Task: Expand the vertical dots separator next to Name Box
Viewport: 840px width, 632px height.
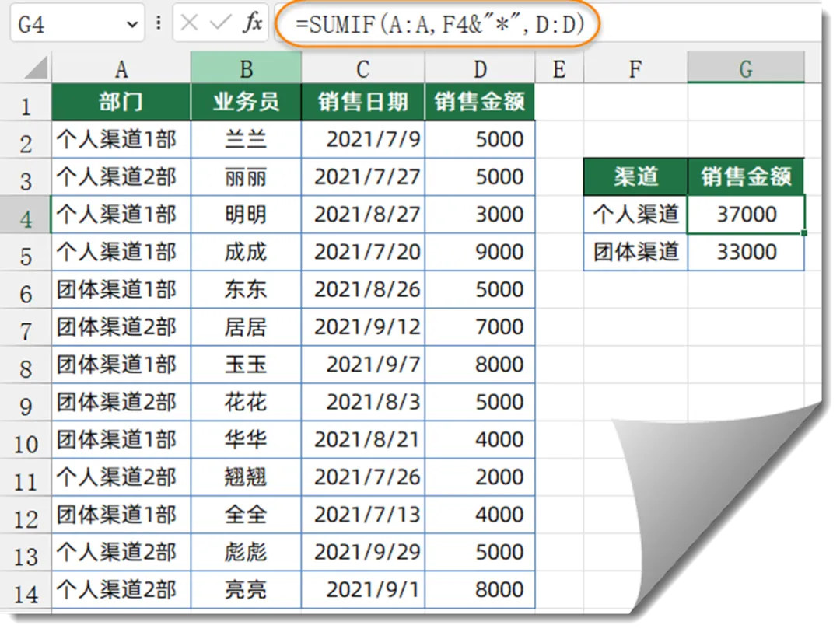Action: coord(157,23)
